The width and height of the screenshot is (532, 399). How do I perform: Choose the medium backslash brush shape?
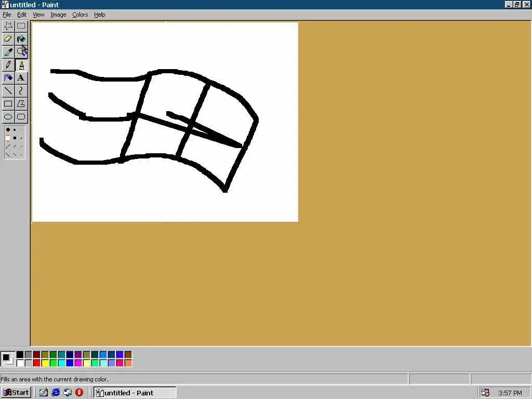click(x=15, y=155)
